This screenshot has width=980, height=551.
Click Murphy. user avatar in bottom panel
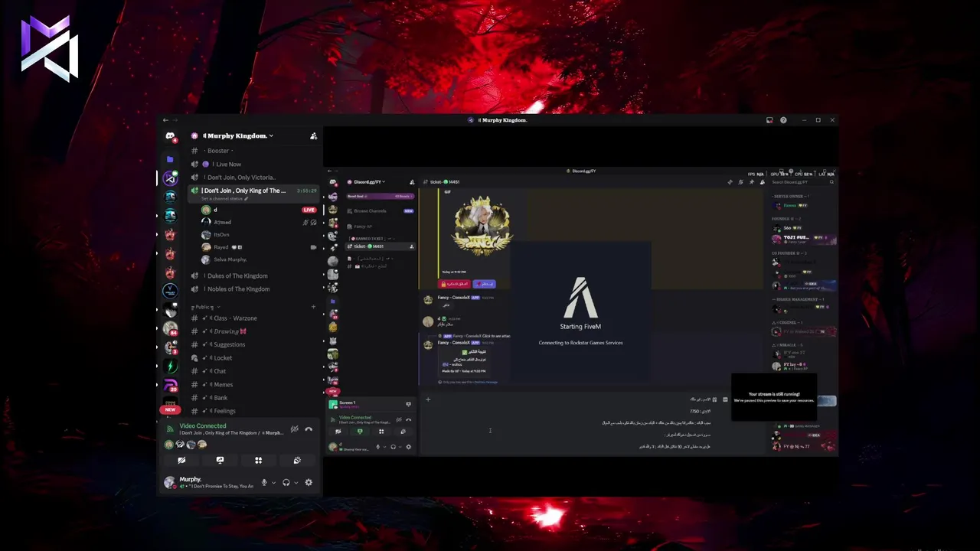pos(170,482)
